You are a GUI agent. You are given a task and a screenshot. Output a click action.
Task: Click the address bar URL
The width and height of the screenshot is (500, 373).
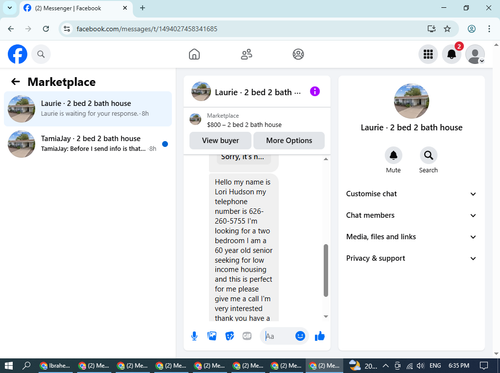click(x=147, y=29)
